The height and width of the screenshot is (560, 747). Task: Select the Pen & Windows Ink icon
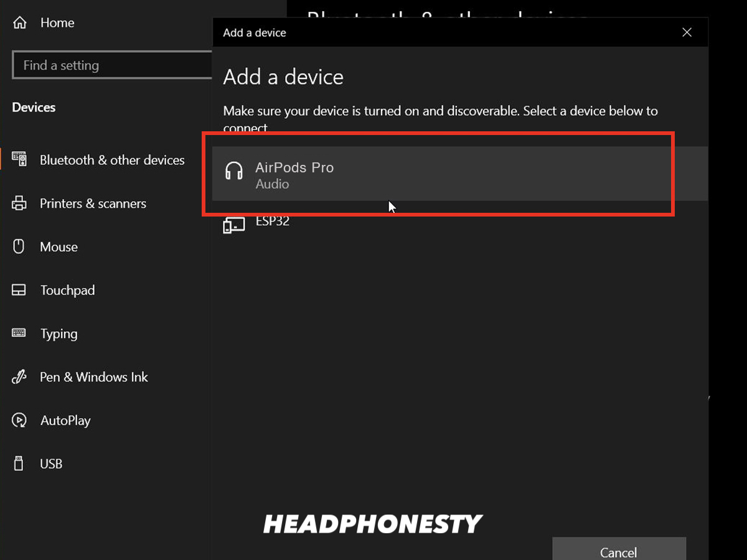19,377
